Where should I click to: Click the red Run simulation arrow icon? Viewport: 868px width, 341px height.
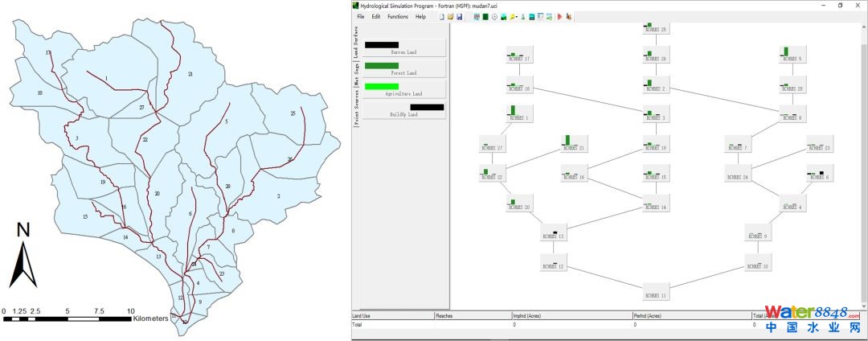pyautogui.click(x=559, y=17)
